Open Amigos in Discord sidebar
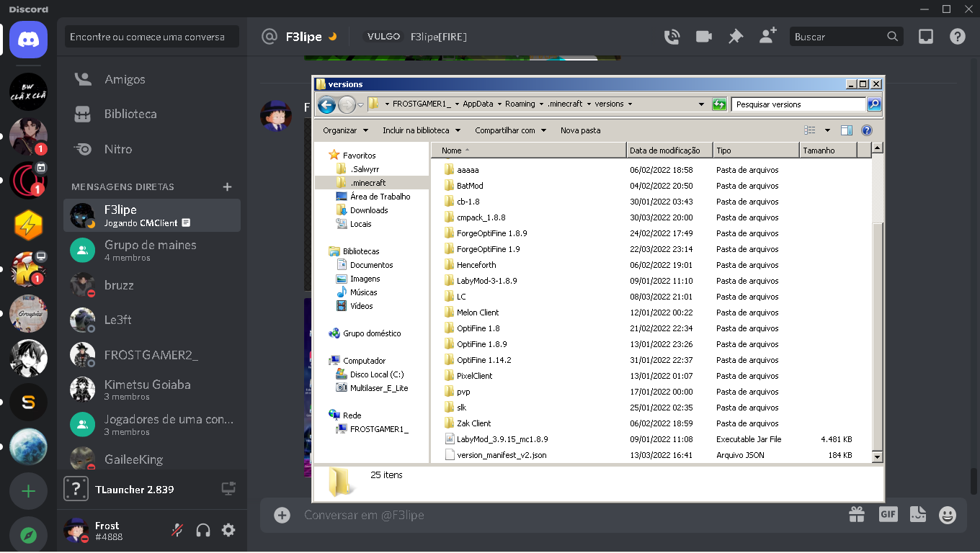 (x=152, y=79)
